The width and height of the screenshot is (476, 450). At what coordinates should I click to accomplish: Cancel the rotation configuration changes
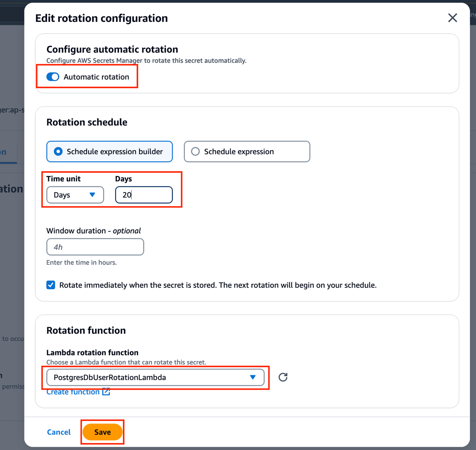[59, 432]
